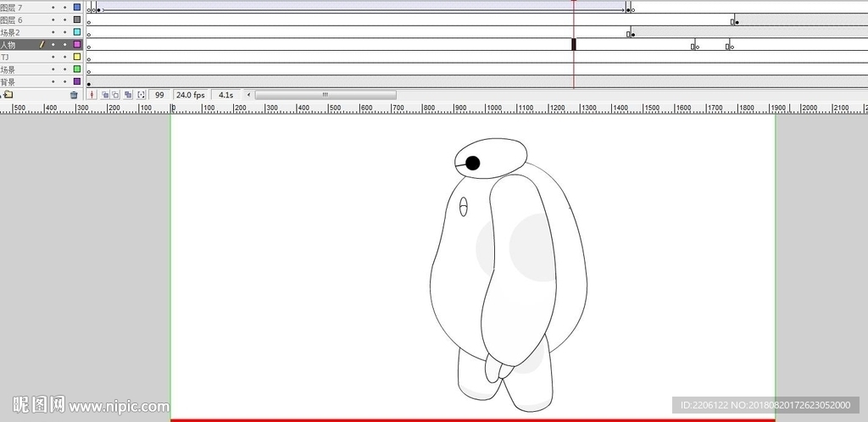The image size is (868, 422).
Task: Click the 4.1s elapsed time value
Action: (x=225, y=95)
